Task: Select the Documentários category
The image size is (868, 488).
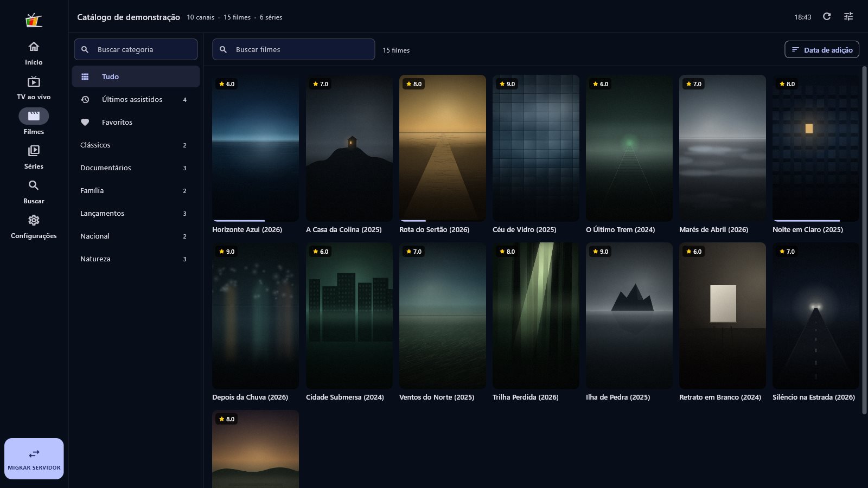Action: click(x=136, y=168)
